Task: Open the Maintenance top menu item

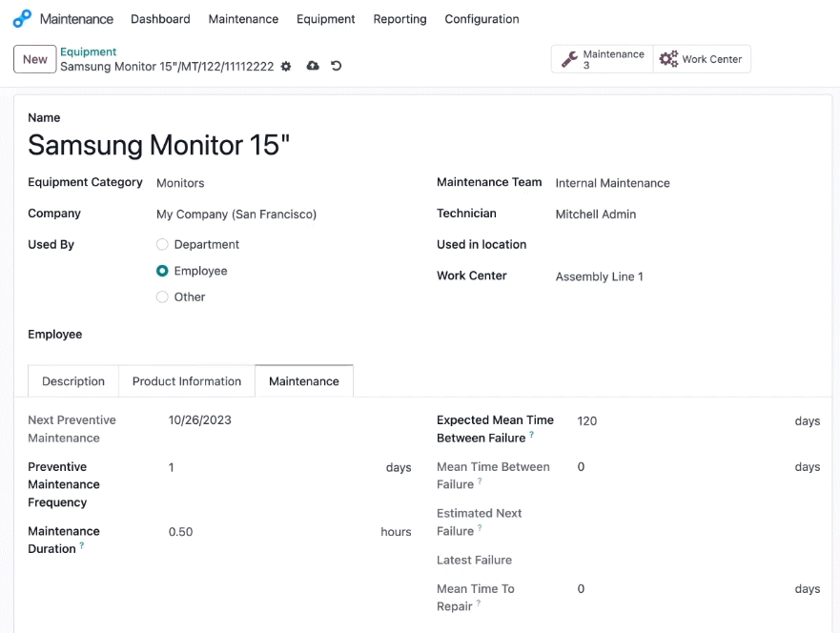Action: coord(243,19)
